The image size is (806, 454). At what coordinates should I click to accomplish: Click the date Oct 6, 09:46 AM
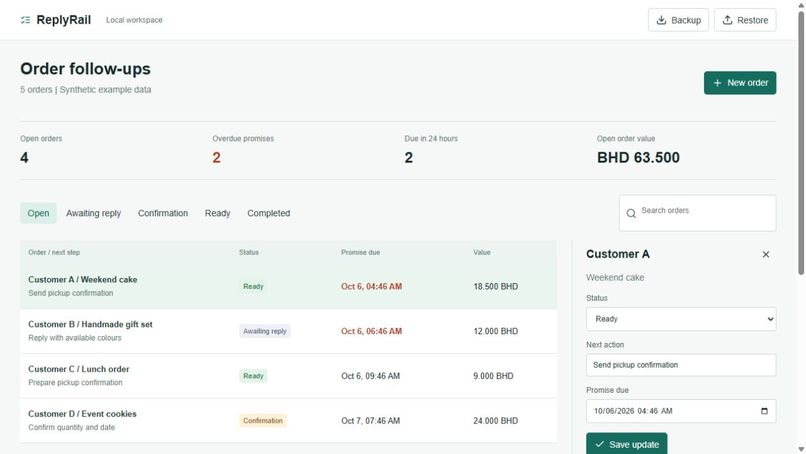371,376
